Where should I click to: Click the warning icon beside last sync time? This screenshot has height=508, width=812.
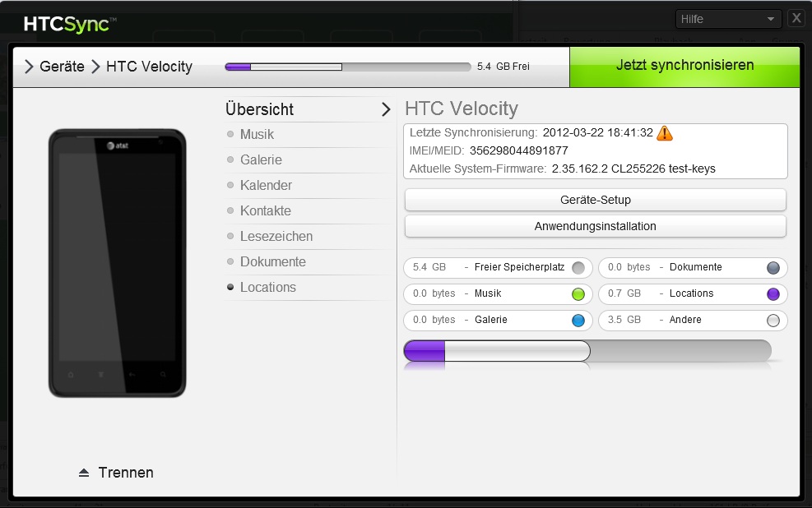tap(665, 133)
